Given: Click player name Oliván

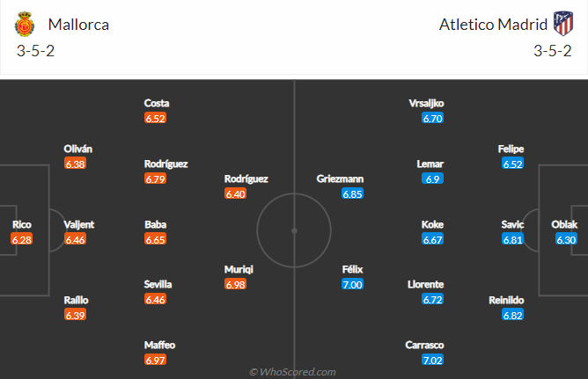Looking at the screenshot, I should coord(78,149).
